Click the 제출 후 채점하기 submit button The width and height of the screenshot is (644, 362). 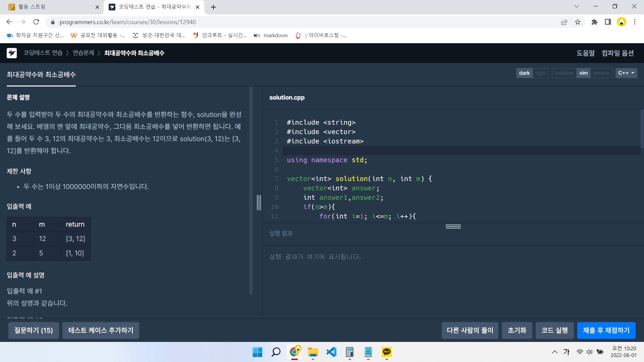(x=606, y=330)
